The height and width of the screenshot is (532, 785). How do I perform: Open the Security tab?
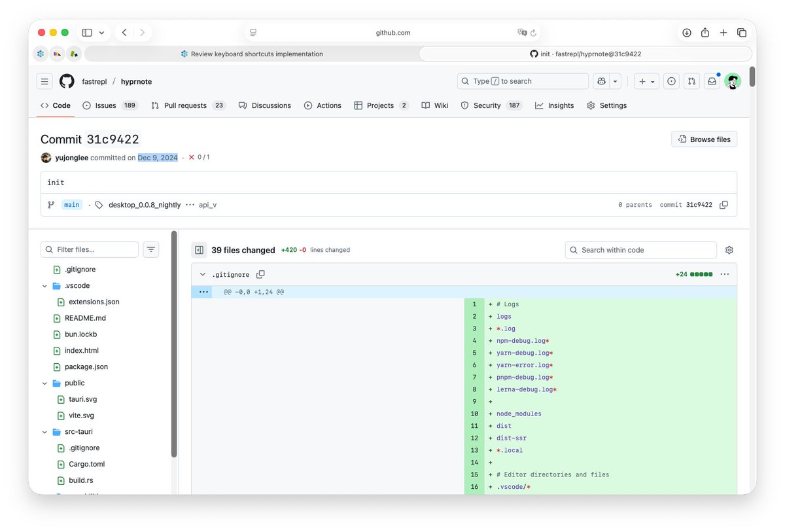pos(491,105)
